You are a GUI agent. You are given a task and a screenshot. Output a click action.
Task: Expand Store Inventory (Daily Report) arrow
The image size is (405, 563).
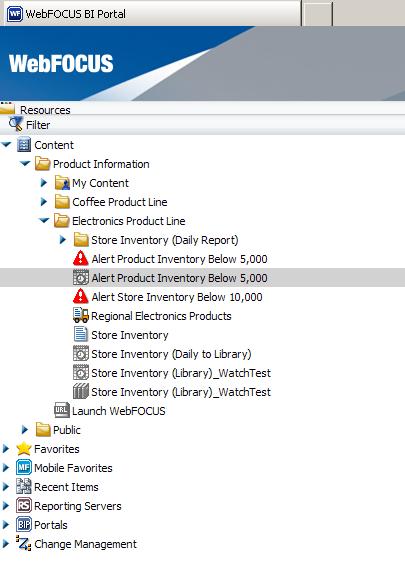(x=63, y=239)
